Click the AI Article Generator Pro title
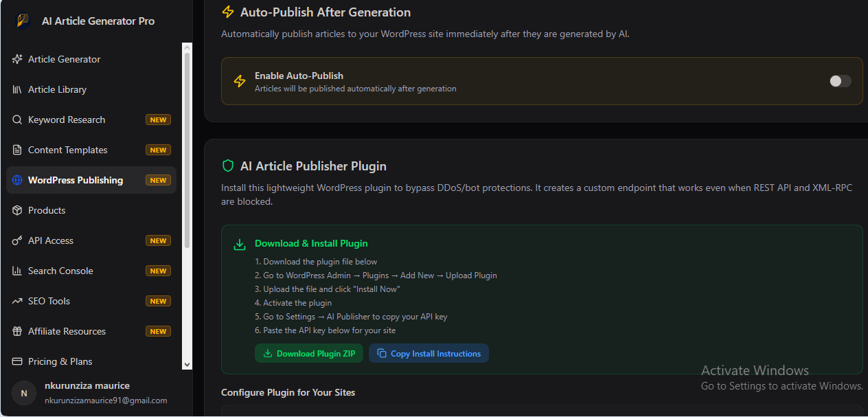Image resolution: width=868 pixels, height=417 pixels. tap(98, 21)
